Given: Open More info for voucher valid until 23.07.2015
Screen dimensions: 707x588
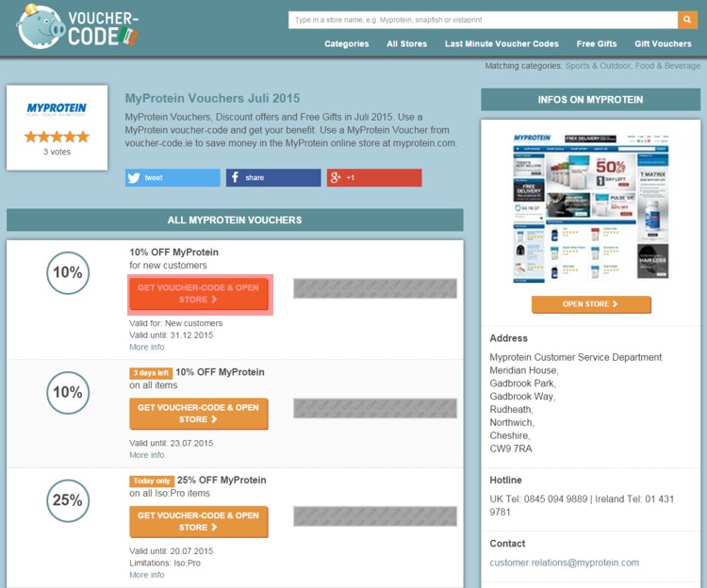Looking at the screenshot, I should 146,455.
